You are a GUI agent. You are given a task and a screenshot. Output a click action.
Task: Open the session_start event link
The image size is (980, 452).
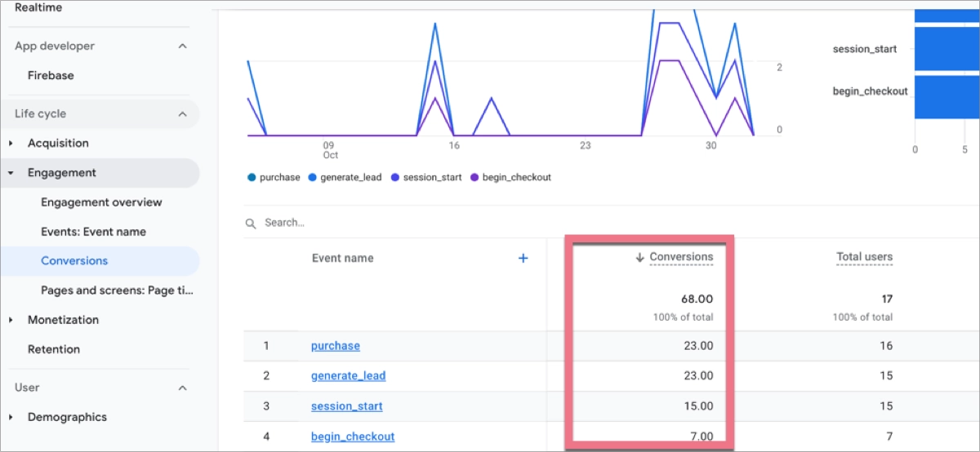coord(347,406)
